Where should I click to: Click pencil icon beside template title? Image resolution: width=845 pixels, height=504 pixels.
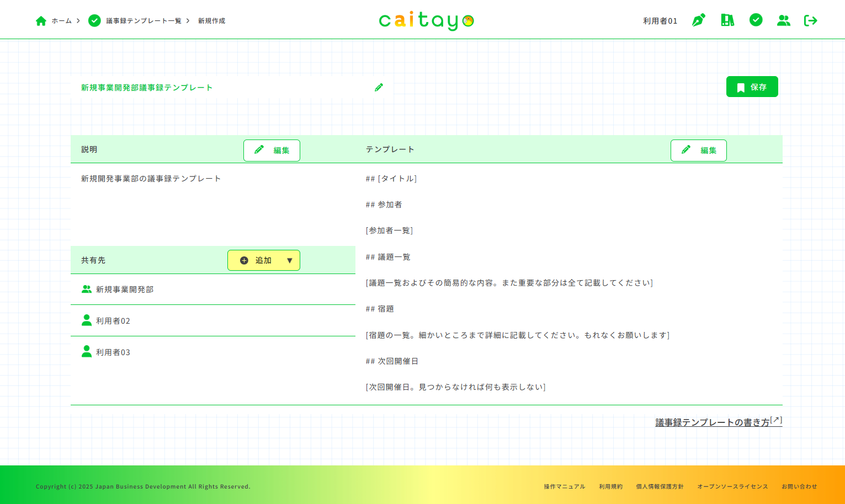[x=379, y=87]
